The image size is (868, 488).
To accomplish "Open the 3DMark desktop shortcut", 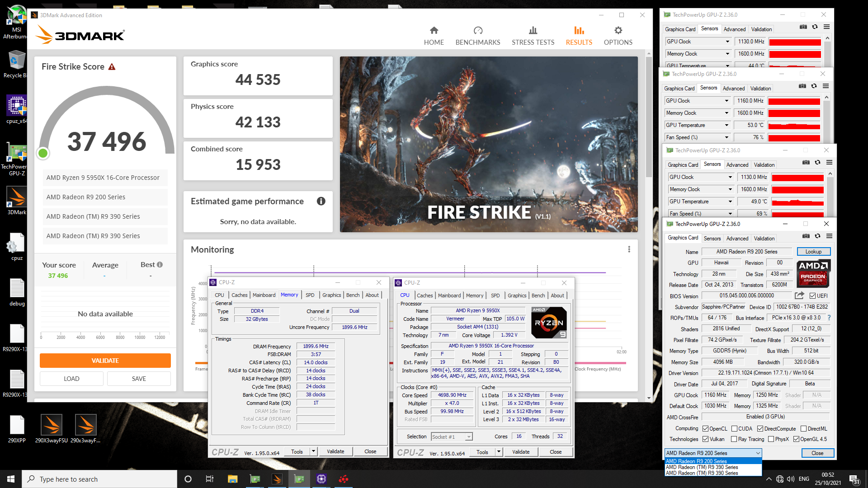I will click(x=17, y=200).
